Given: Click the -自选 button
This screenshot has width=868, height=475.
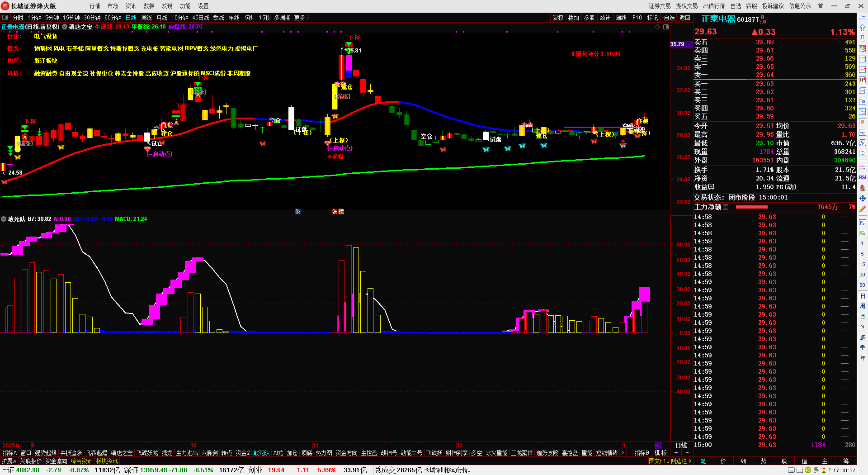Looking at the screenshot, I should [669, 18].
